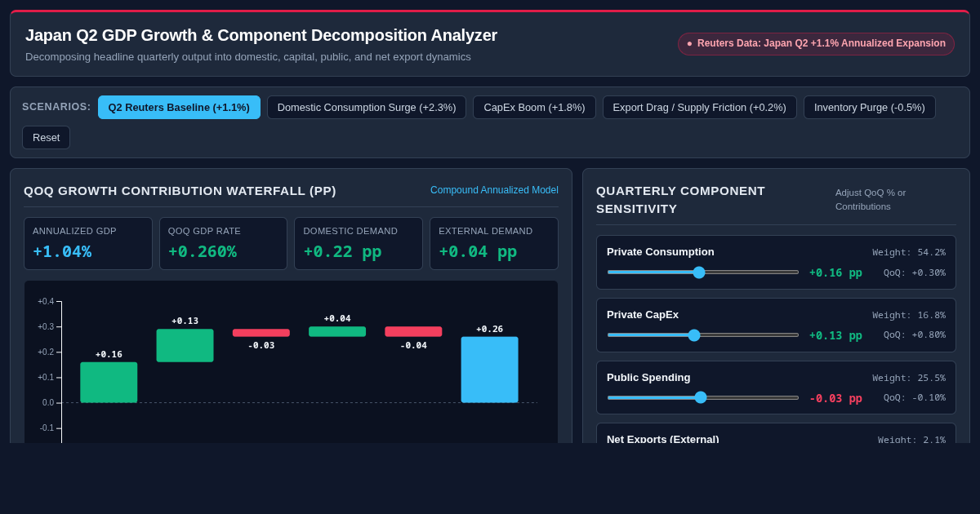
Task: Click the QoQ GDP Rate +0.260% card
Action: 223,243
